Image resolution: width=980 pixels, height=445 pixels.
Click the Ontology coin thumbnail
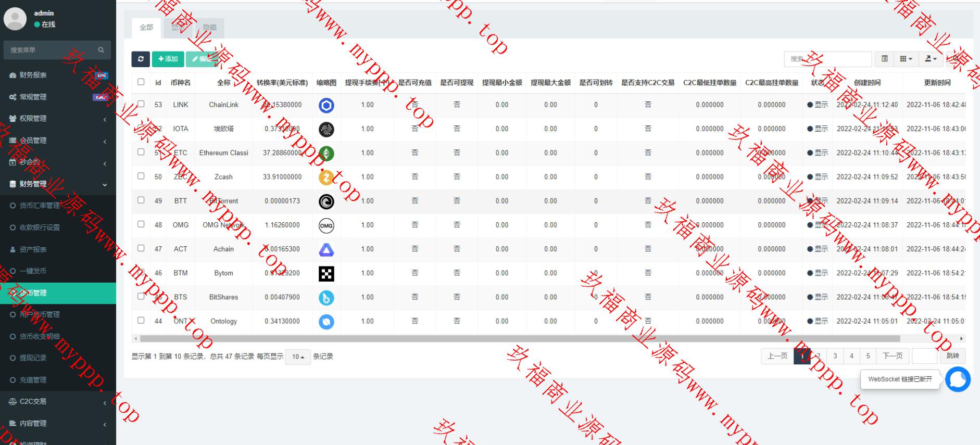click(x=326, y=322)
